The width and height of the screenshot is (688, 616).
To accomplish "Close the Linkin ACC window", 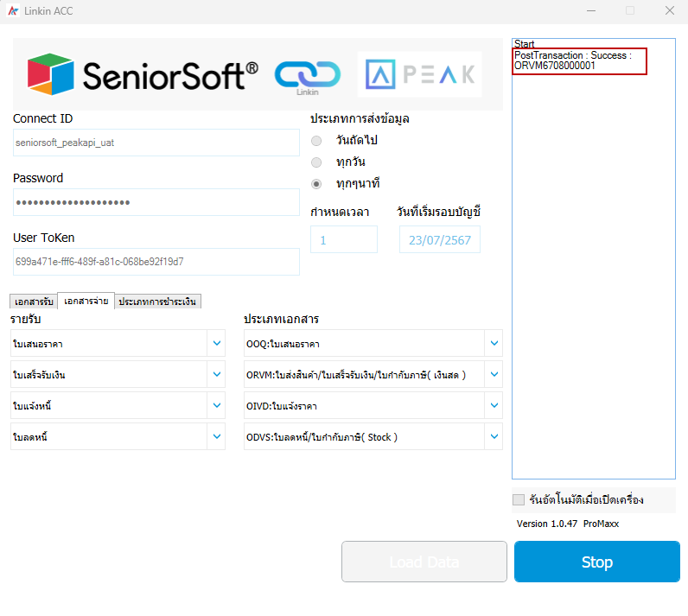I will [670, 11].
